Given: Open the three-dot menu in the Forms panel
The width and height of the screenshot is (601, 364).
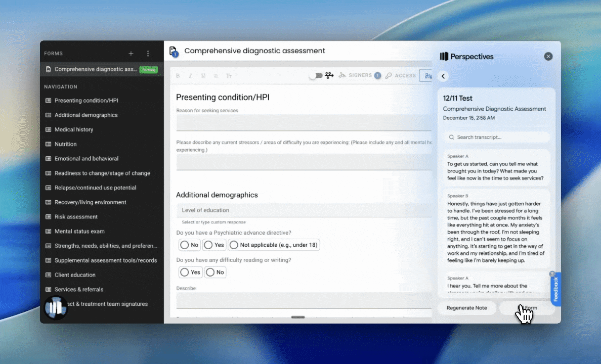Looking at the screenshot, I should pos(148,53).
